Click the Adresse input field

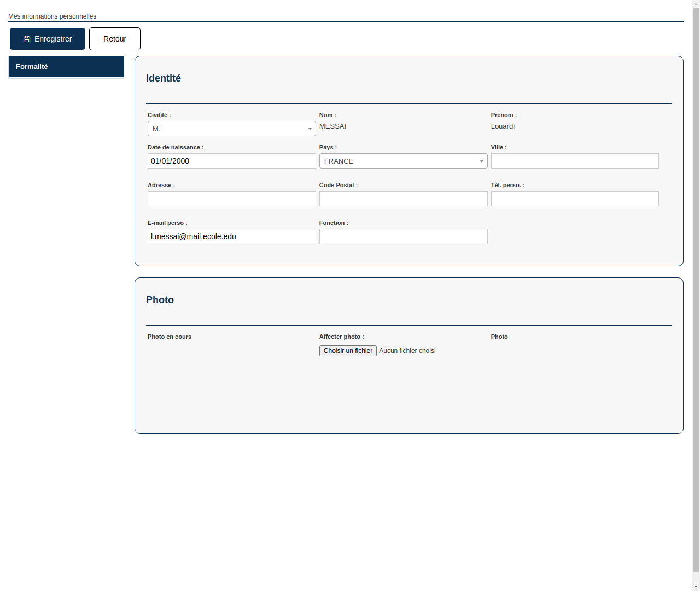(231, 198)
